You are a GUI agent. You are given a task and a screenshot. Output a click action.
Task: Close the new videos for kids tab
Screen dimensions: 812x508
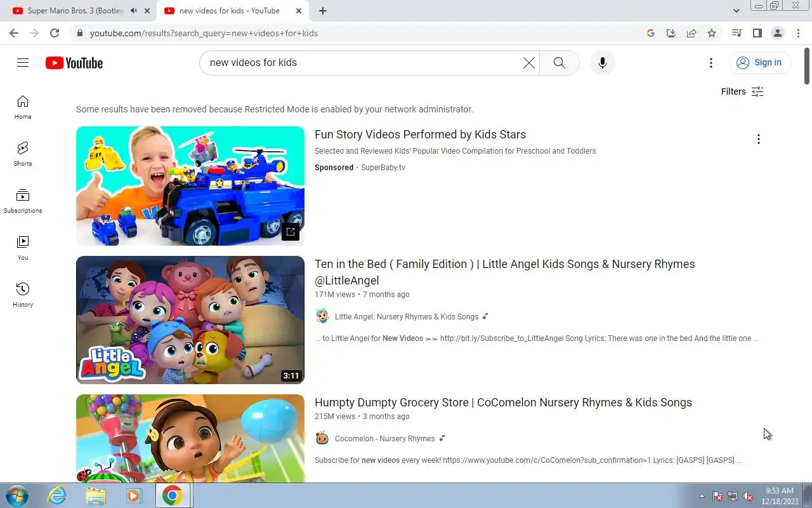(x=299, y=11)
